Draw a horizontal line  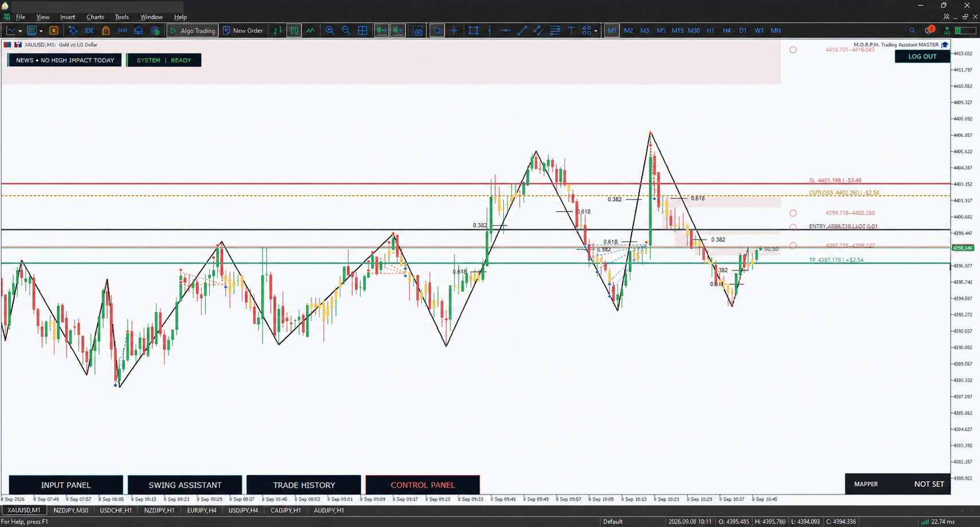coord(505,30)
